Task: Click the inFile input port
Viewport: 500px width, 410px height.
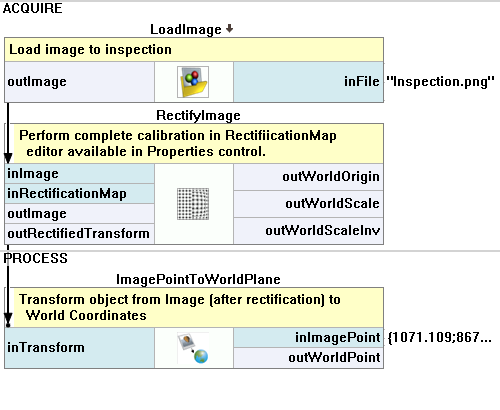Action: point(308,82)
